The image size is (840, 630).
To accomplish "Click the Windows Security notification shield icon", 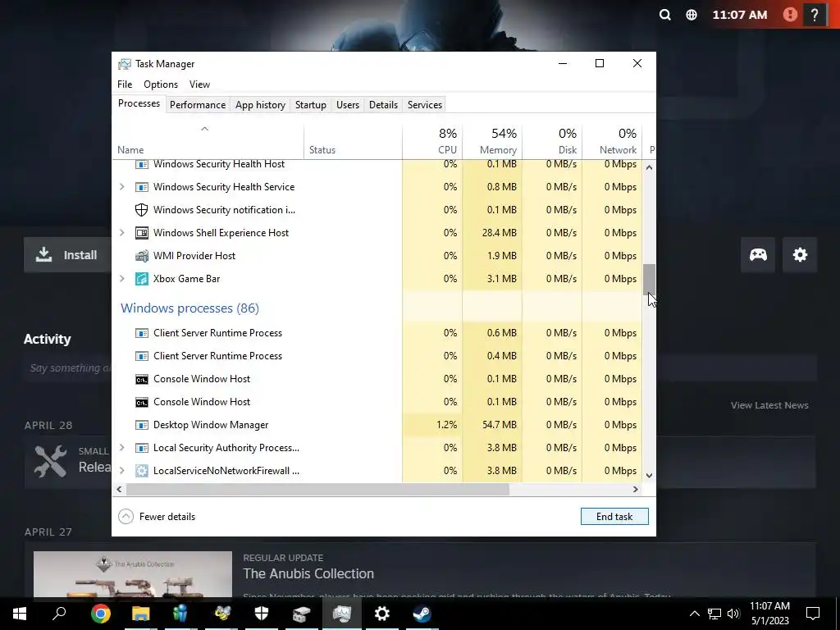I will tap(141, 210).
